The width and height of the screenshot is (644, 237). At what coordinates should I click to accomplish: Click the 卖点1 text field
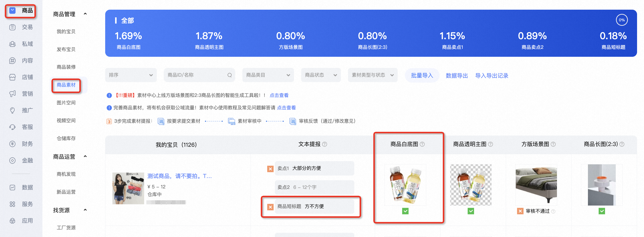(x=314, y=168)
